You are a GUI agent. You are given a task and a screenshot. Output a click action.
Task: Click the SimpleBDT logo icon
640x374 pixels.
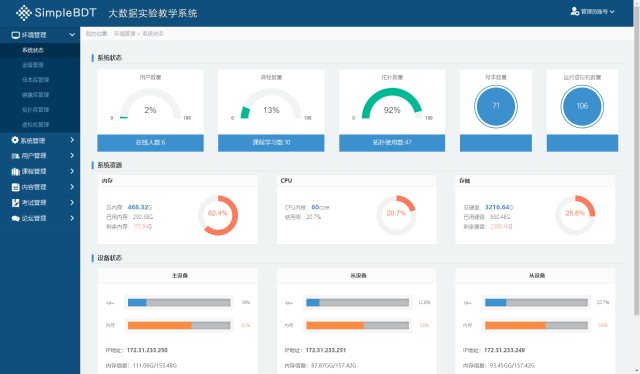pyautogui.click(x=24, y=13)
